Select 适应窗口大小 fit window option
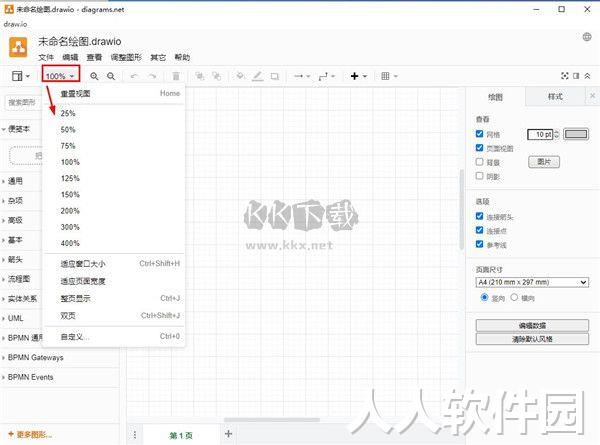The height and width of the screenshot is (445, 600). point(114,264)
